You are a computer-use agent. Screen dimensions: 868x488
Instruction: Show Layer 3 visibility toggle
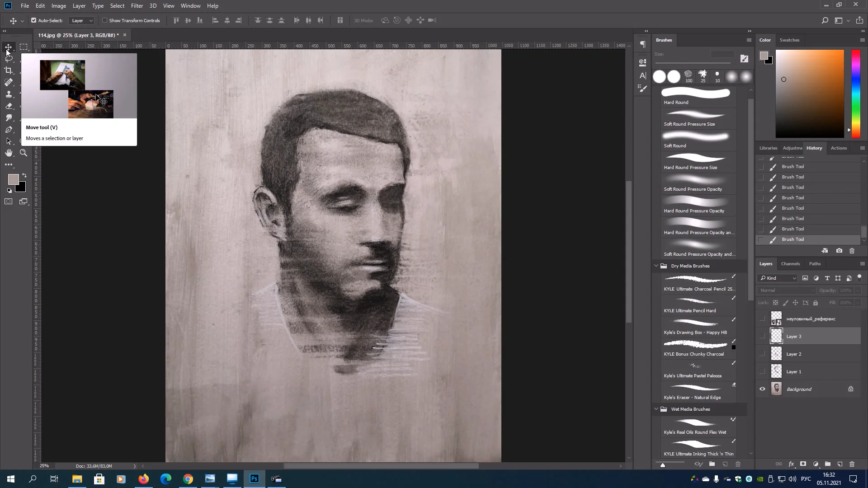[x=762, y=336]
